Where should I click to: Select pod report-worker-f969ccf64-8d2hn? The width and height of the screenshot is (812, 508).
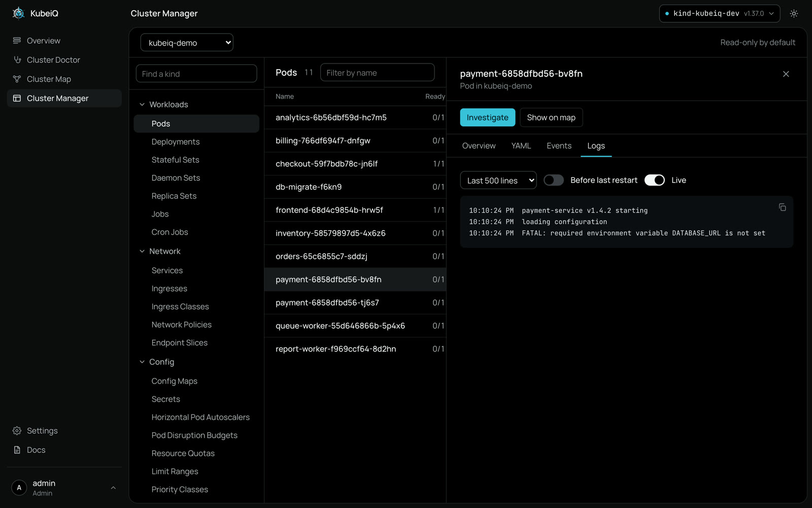click(x=355, y=349)
